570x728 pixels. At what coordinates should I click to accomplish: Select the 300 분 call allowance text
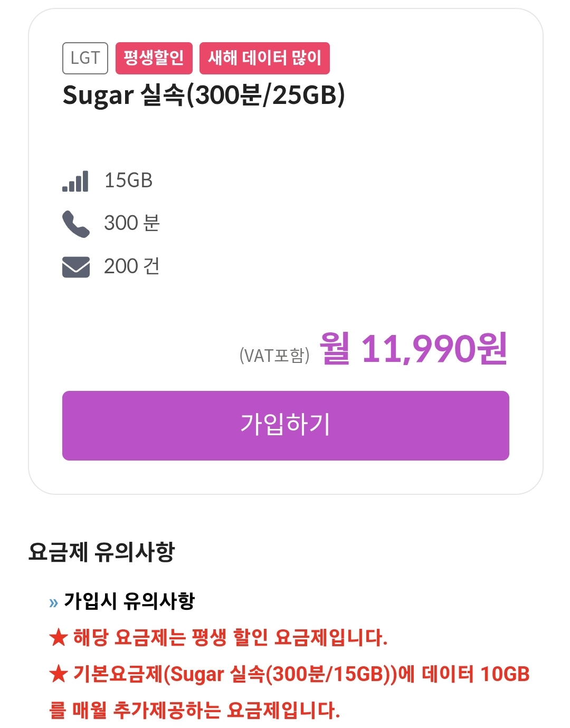click(132, 223)
